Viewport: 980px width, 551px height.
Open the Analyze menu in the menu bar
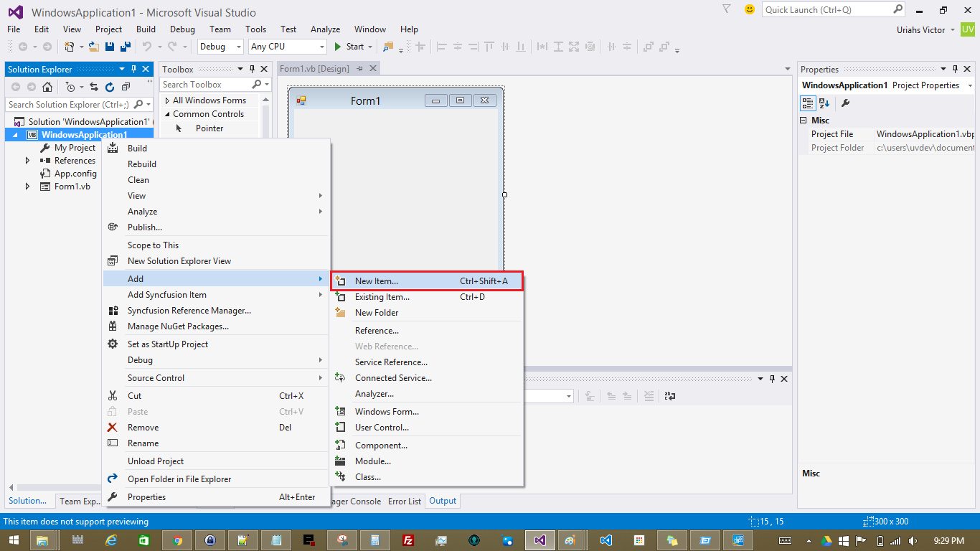[325, 29]
